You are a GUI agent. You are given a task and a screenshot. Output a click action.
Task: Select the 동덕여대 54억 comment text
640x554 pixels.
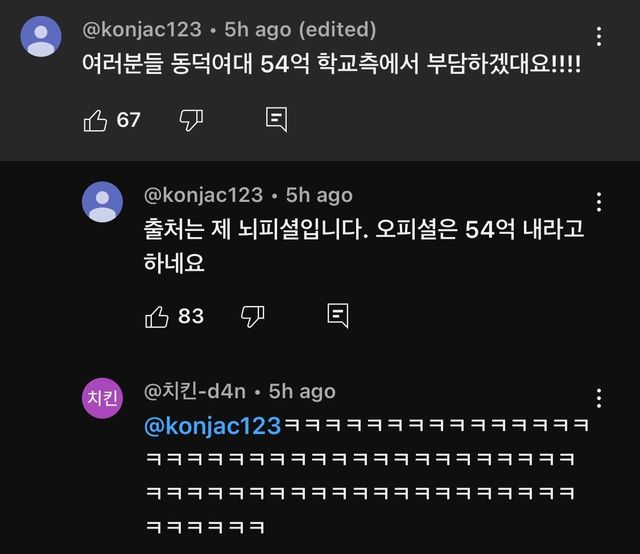(x=330, y=65)
